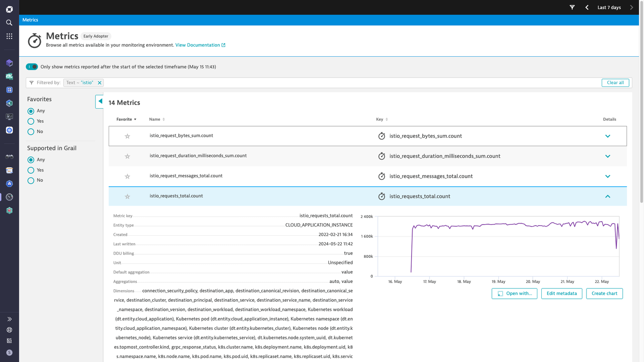Click the search magnifier icon in sidebar
The height and width of the screenshot is (362, 644).
point(9,23)
